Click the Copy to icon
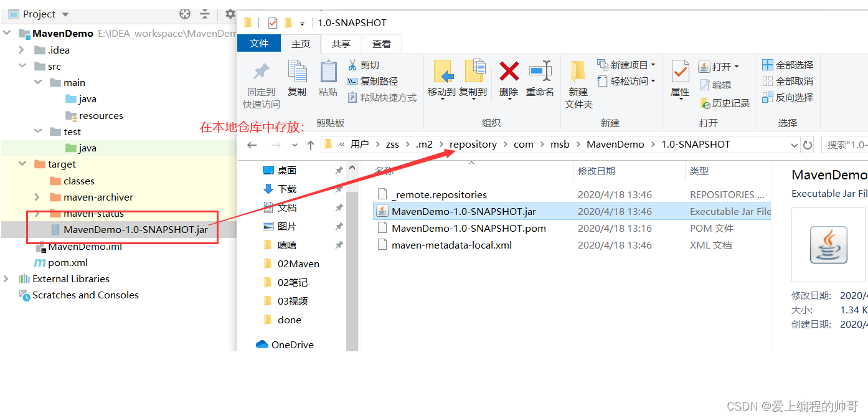Screen dimensions: 868x418 pyautogui.click(x=474, y=72)
